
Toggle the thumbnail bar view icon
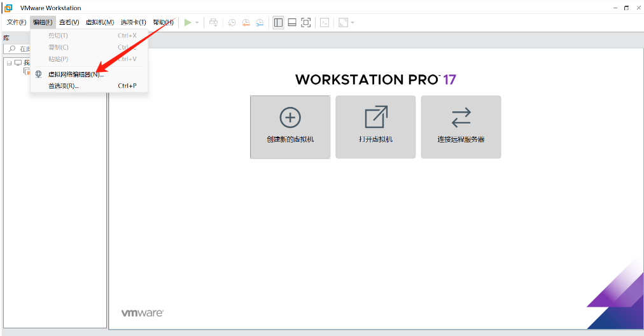(x=292, y=23)
